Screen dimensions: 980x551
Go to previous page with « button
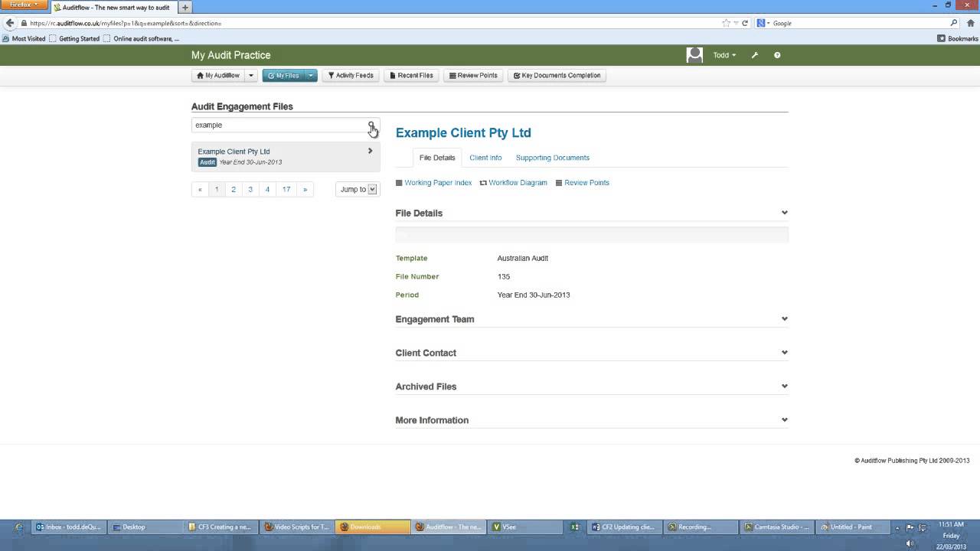coord(201,189)
